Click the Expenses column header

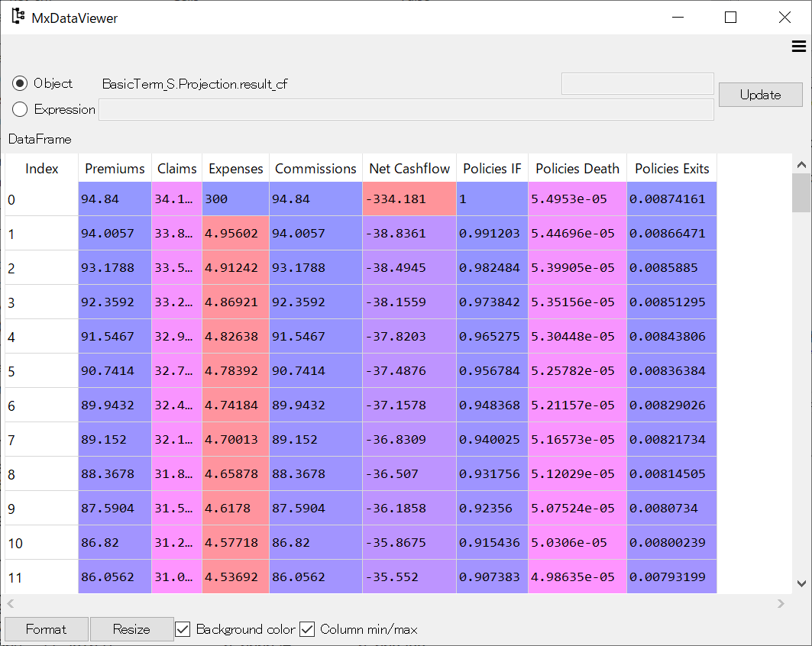click(235, 168)
